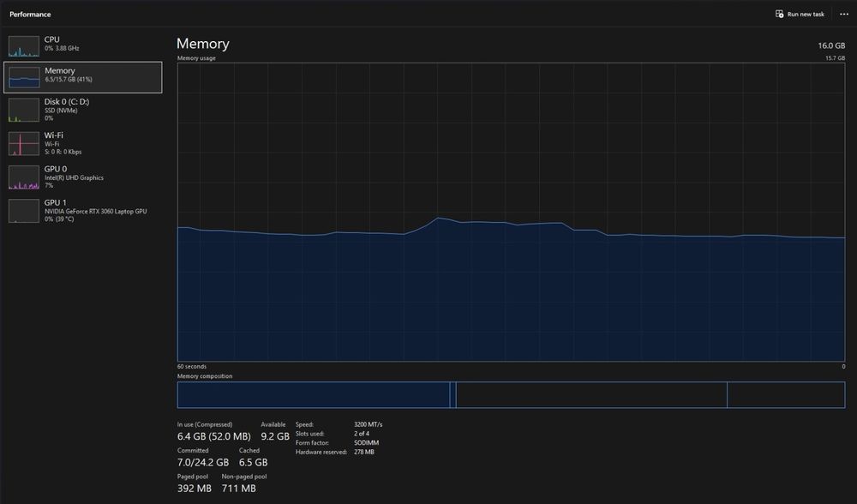Open the Memory performance entry
This screenshot has width=857, height=504.
click(x=83, y=77)
